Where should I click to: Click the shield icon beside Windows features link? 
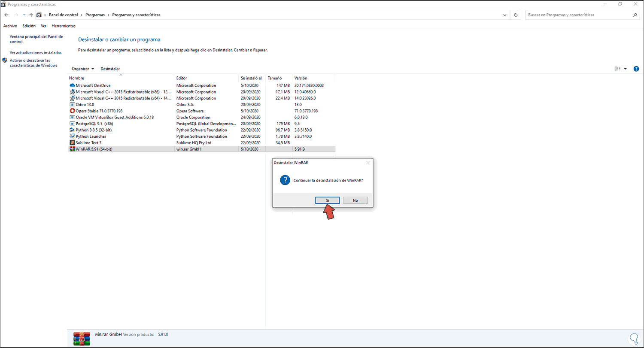tap(5, 61)
